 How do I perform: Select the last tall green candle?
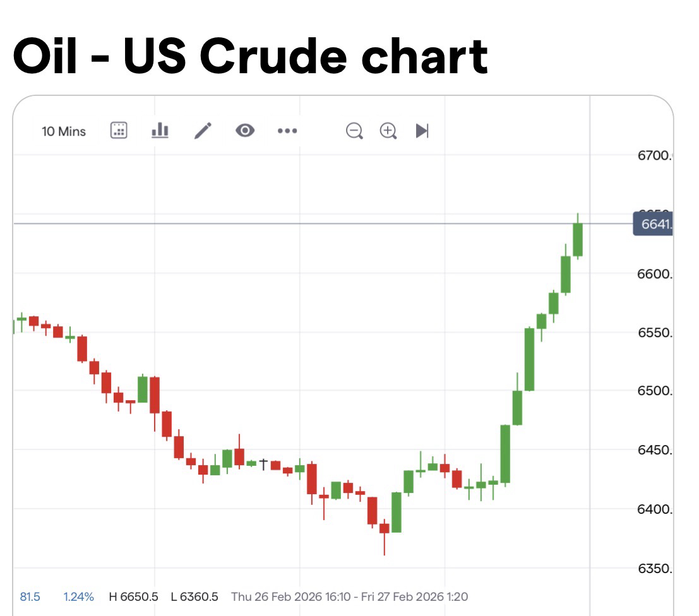578,240
